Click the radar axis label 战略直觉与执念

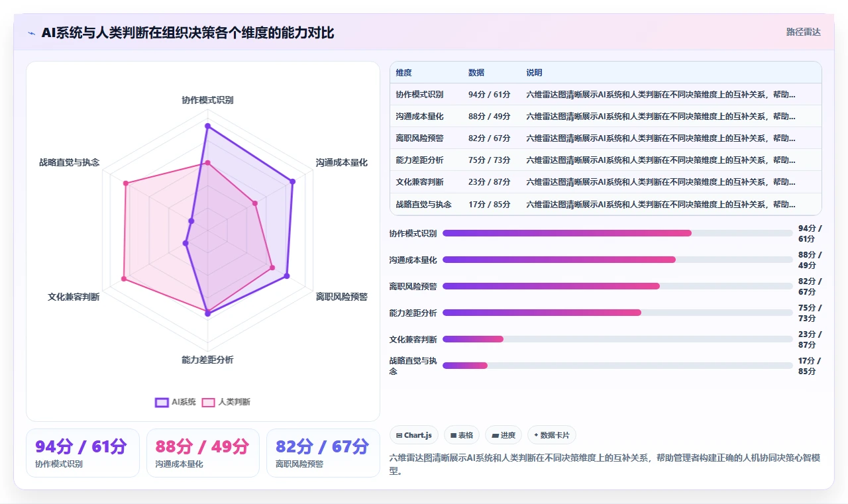tap(69, 162)
